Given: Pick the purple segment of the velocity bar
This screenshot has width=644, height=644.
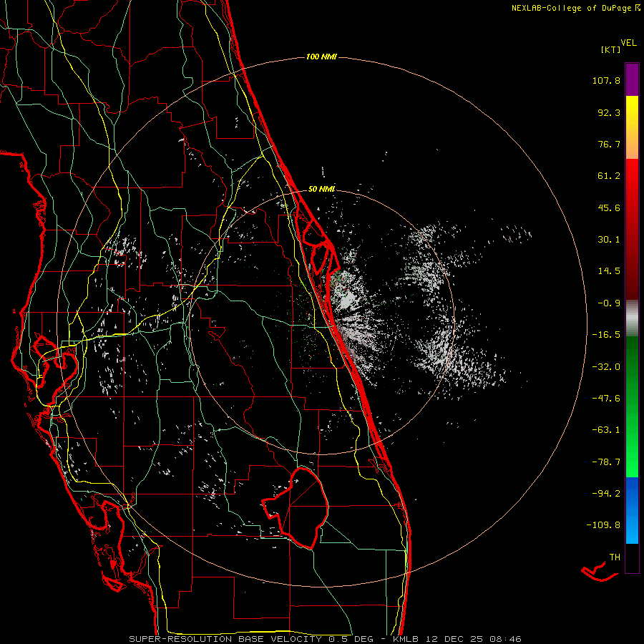Looking at the screenshot, I should pos(632,79).
